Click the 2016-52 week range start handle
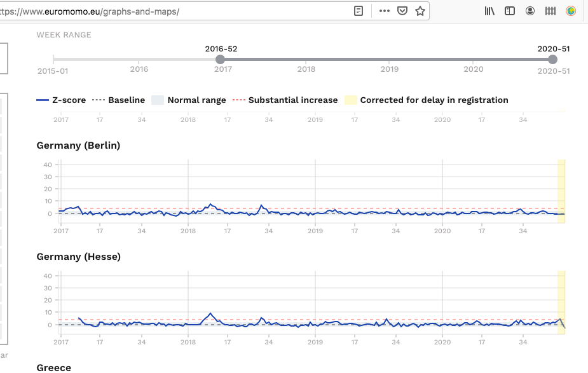This screenshot has width=588, height=373. tap(221, 59)
